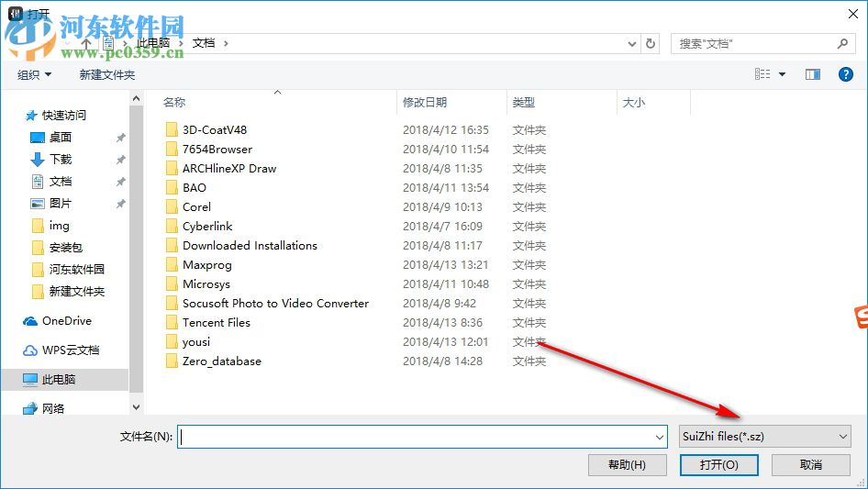Click the 桌面 desktop icon in sidebar

[x=37, y=138]
